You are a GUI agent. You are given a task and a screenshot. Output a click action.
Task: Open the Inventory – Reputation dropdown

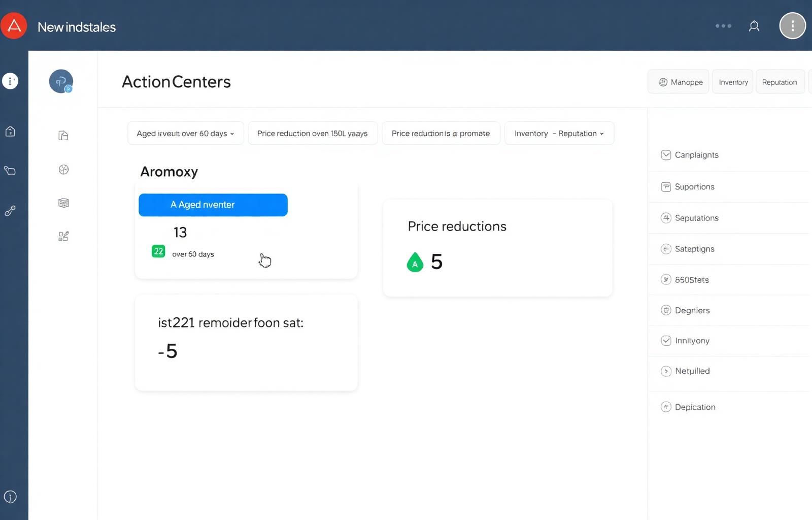pyautogui.click(x=559, y=134)
